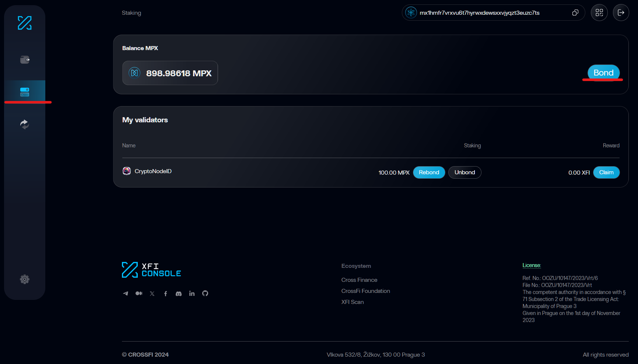
Task: Open the Cross Finance link
Action: pyautogui.click(x=359, y=280)
